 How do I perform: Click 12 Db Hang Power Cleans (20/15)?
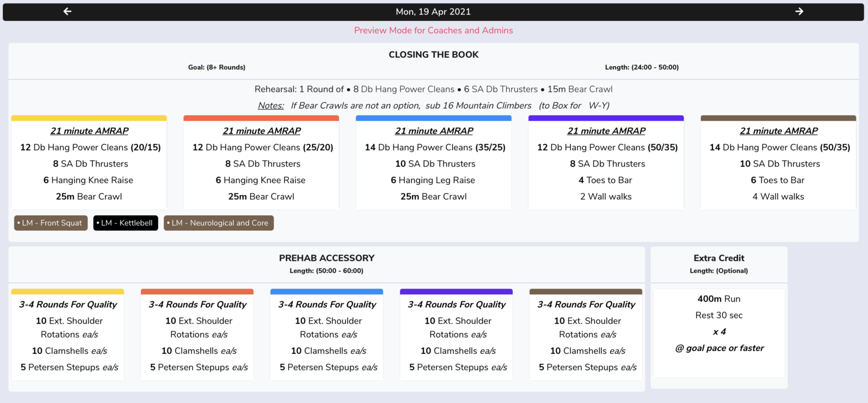(x=90, y=147)
